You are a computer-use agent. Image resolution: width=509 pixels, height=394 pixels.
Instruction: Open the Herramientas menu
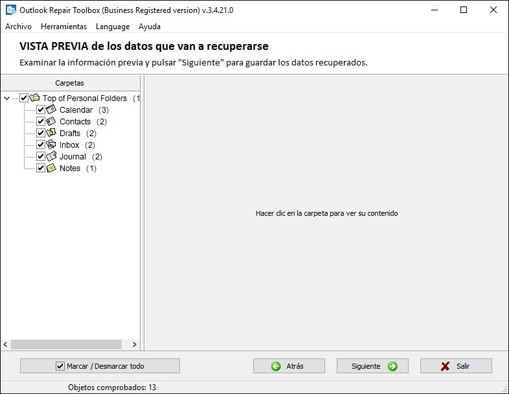tap(64, 26)
